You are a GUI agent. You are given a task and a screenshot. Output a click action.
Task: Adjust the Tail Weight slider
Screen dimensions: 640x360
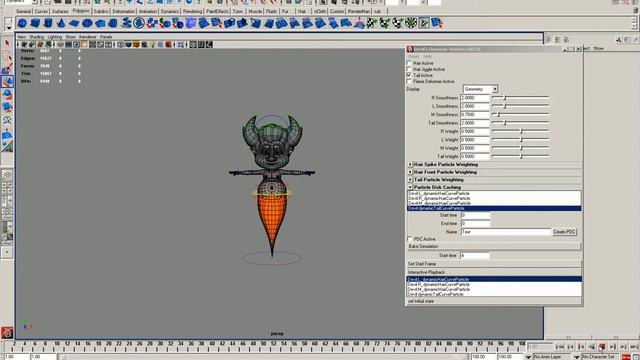click(520, 156)
